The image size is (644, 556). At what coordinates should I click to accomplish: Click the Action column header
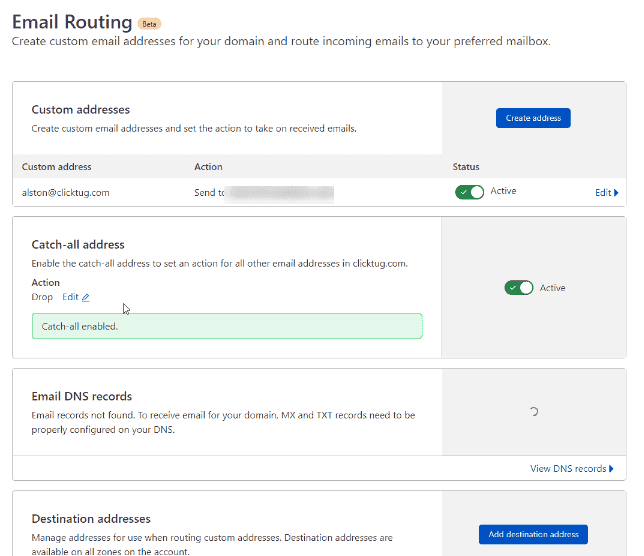tap(208, 167)
